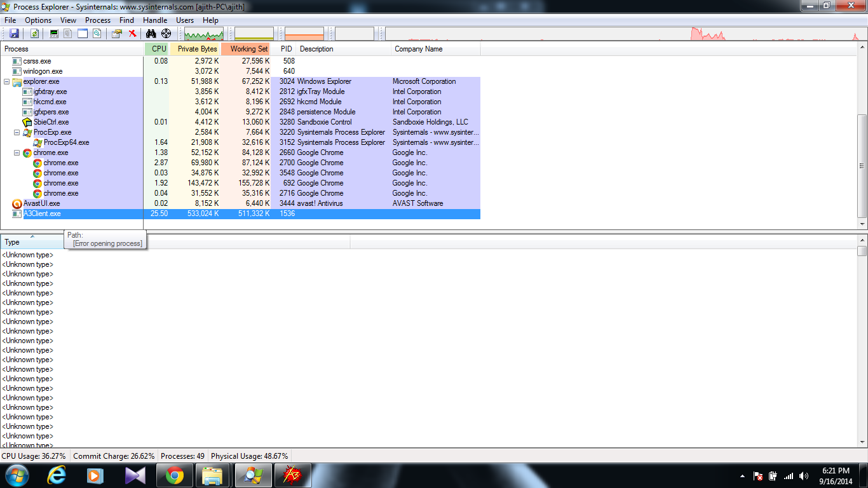
Task: Sort by the Description column header
Action: (x=344, y=49)
